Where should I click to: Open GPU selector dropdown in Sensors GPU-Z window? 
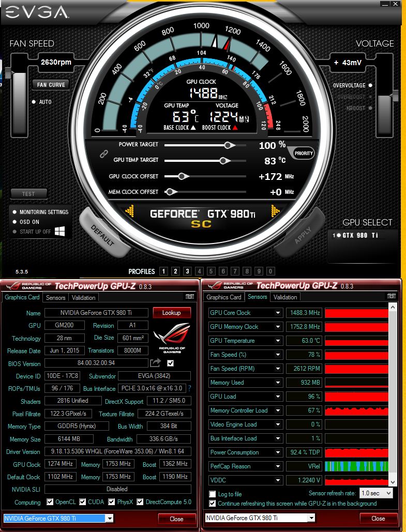coord(311,518)
